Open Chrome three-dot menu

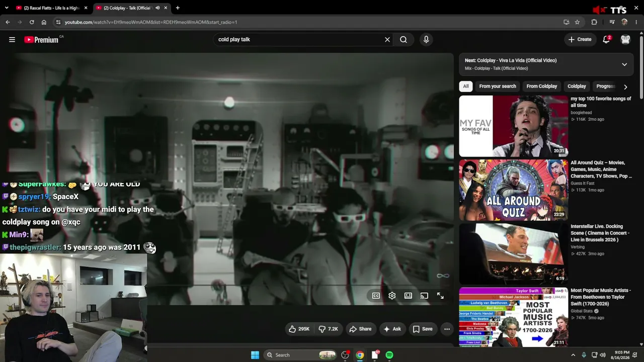636,22
